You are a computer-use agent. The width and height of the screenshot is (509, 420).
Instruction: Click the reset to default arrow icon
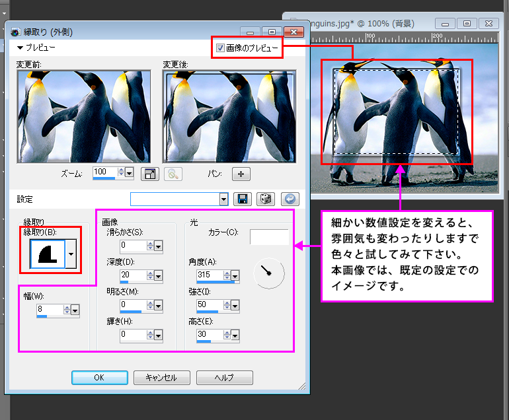pyautogui.click(x=290, y=199)
